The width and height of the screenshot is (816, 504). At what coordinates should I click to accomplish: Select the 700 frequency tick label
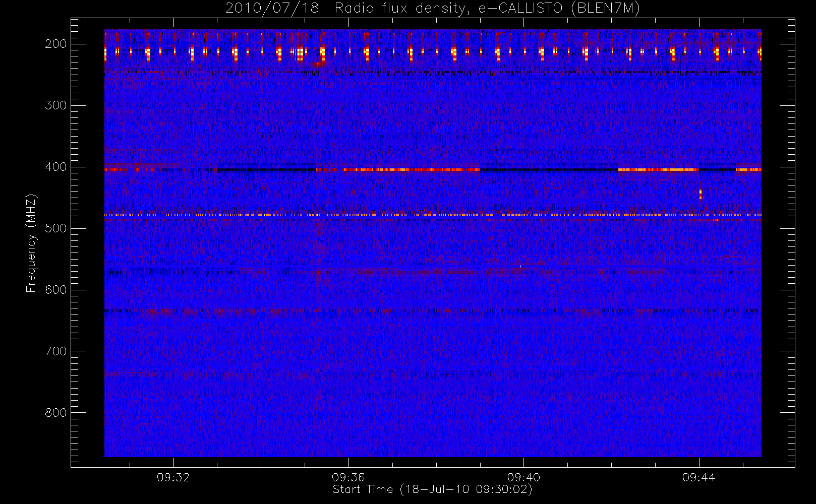point(55,351)
